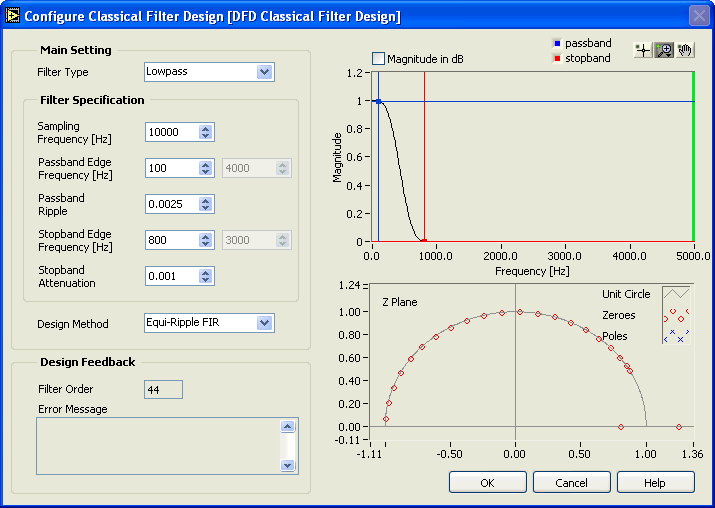Click the red stopband color swatch
Viewport: 715px width, 508px height.
point(556,58)
